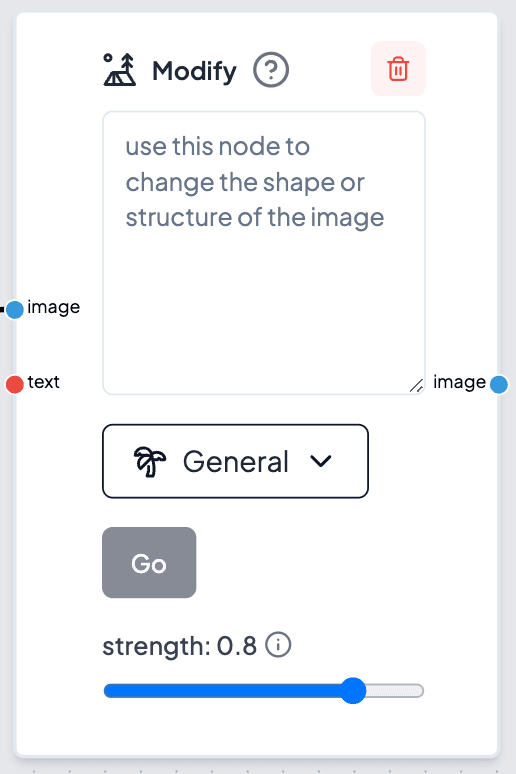Focus the prompt text area with placeholder text
Screen dimensions: 516x774
[x=264, y=253]
